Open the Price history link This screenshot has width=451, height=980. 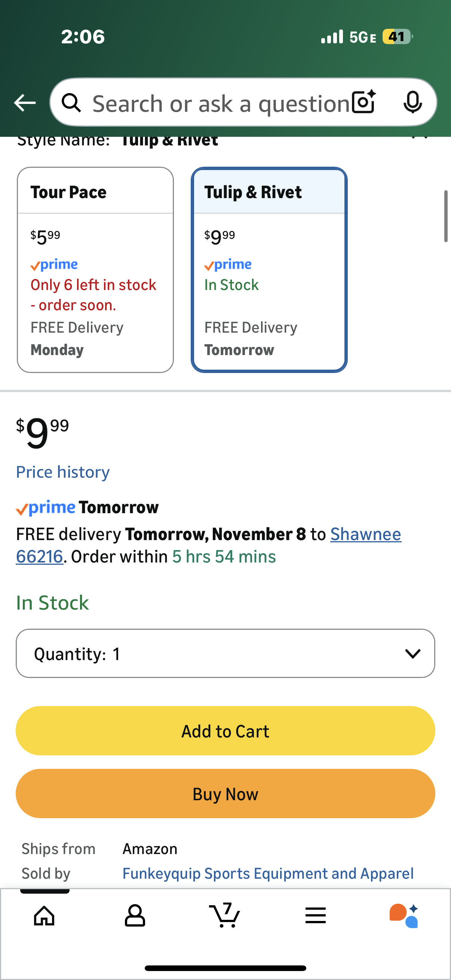(63, 472)
